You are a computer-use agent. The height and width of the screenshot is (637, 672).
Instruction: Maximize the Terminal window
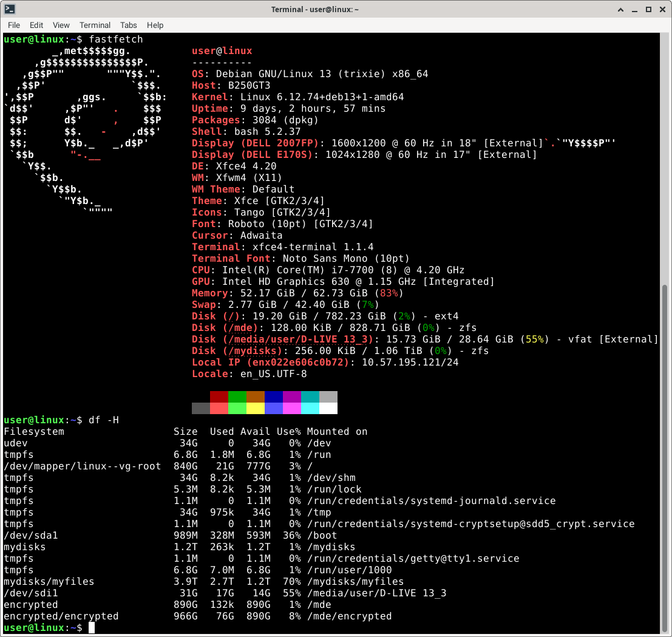point(648,10)
